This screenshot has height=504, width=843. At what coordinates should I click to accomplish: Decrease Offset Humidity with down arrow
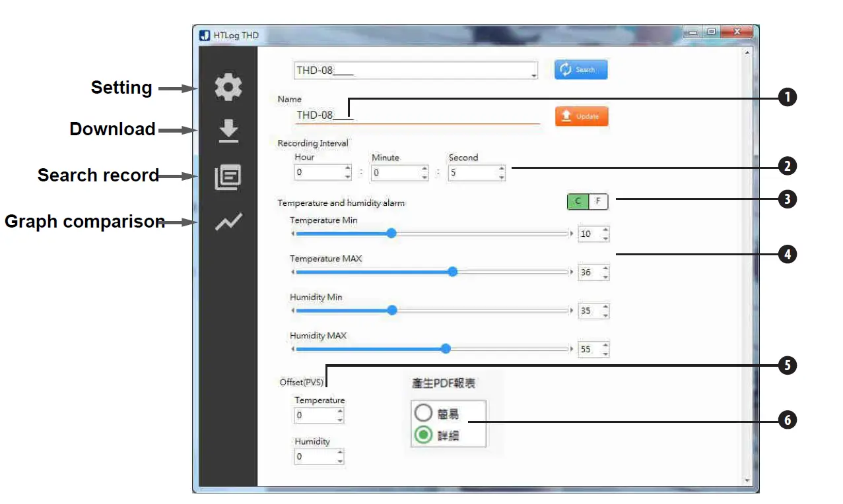[341, 460]
